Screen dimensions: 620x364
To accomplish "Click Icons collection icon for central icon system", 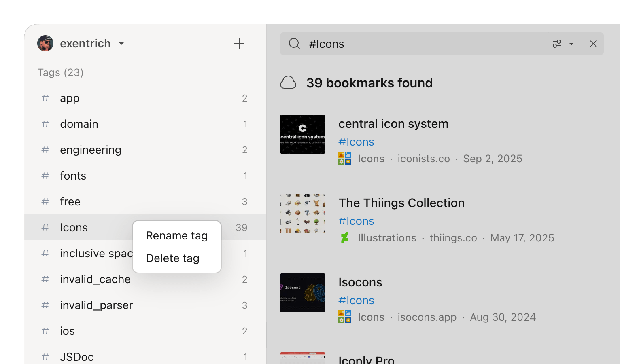I will click(345, 158).
